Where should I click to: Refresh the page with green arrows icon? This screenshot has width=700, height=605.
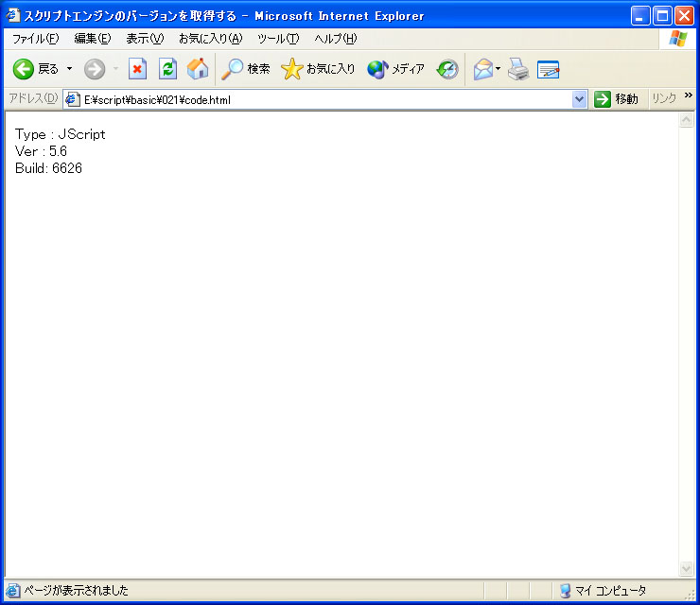tap(167, 69)
